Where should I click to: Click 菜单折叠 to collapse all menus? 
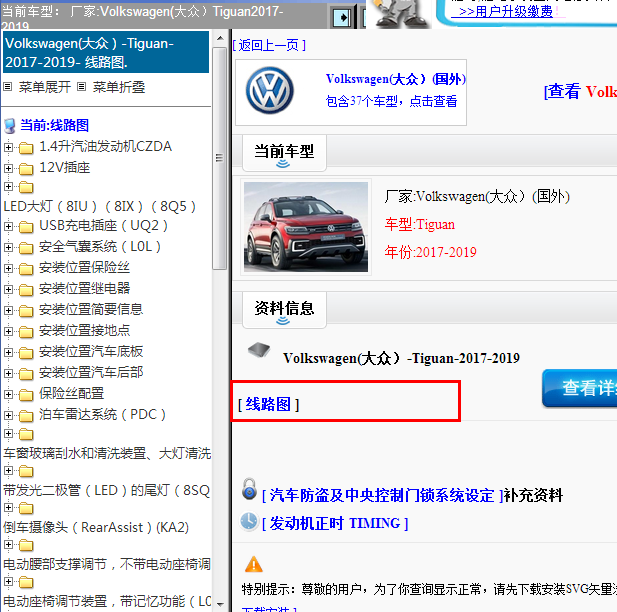point(119,87)
